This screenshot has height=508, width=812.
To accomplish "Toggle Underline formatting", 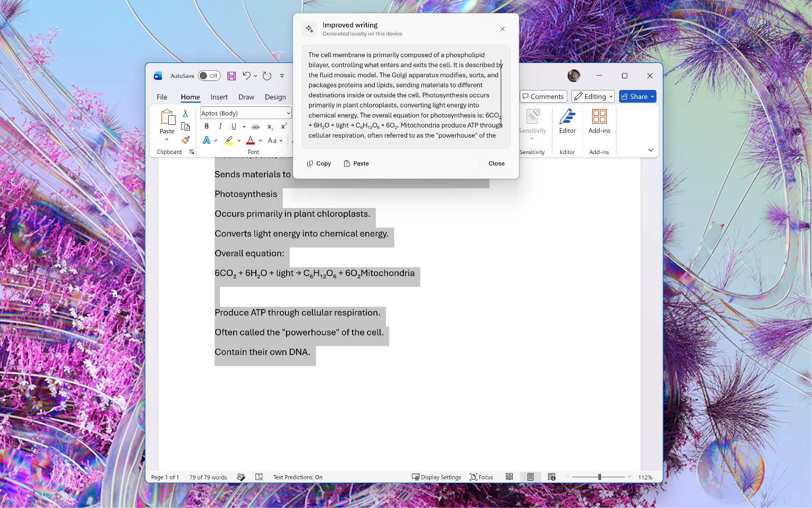I will [x=234, y=126].
